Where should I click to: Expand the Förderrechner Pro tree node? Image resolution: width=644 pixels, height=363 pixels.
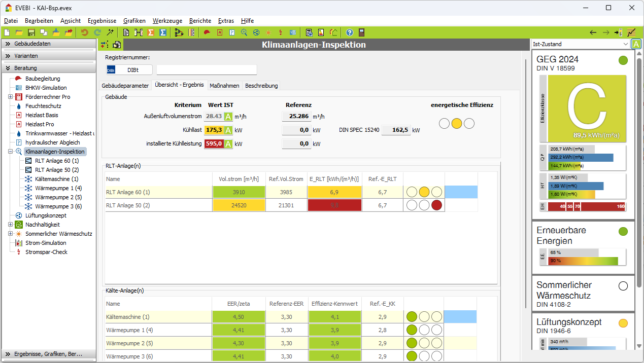(11, 97)
